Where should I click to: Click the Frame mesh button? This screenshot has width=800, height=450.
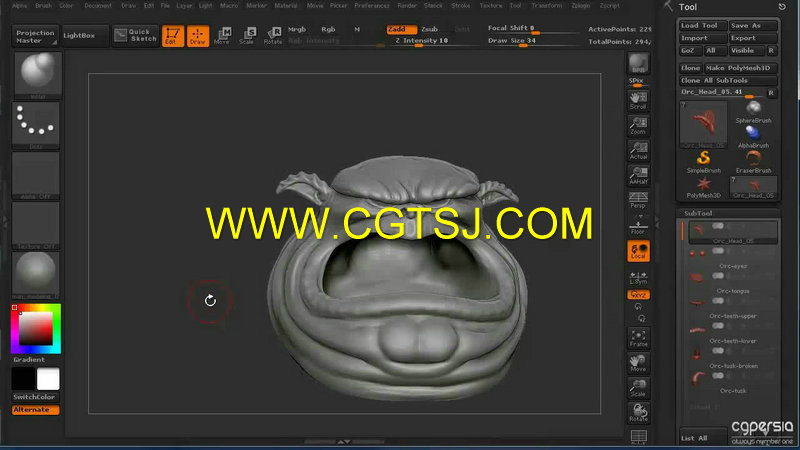pos(638,338)
